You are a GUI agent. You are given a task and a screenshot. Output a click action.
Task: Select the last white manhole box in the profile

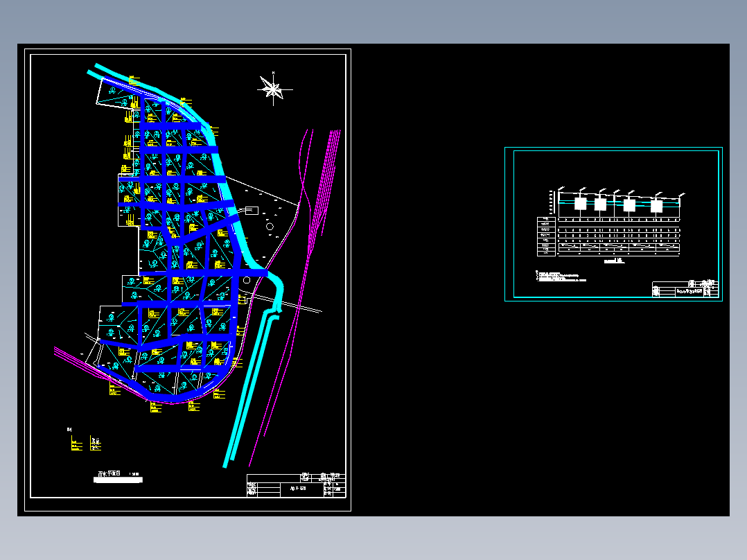(656, 206)
